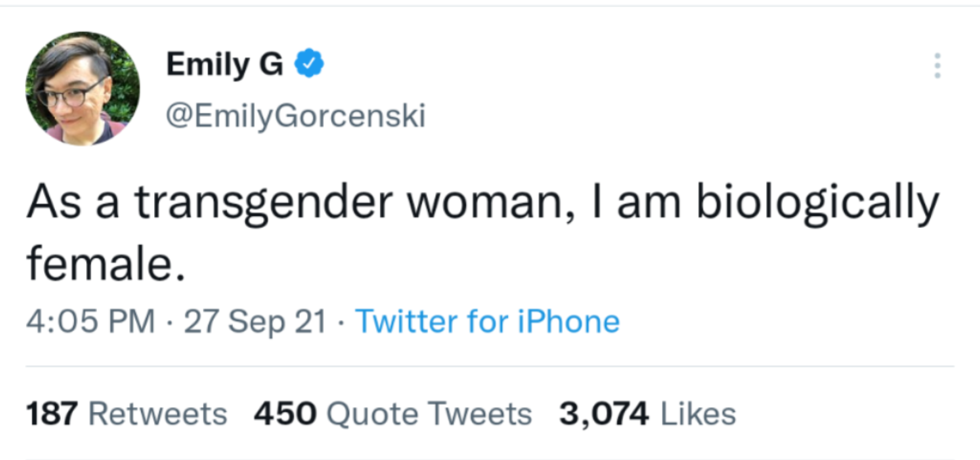Click the 27 Sep 21 date
Screen dimensions: 980x460
pos(255,321)
